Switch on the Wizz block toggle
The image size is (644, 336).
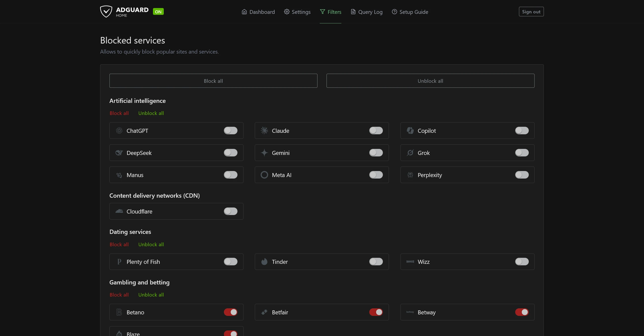(x=522, y=262)
